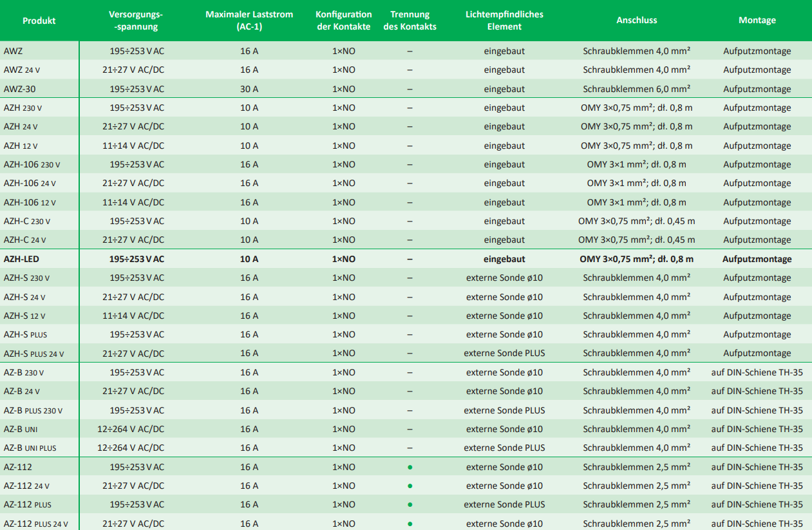Screen dimensions: 812x530
Task: Click the Trennung des Kontakts header
Action: (x=410, y=21)
